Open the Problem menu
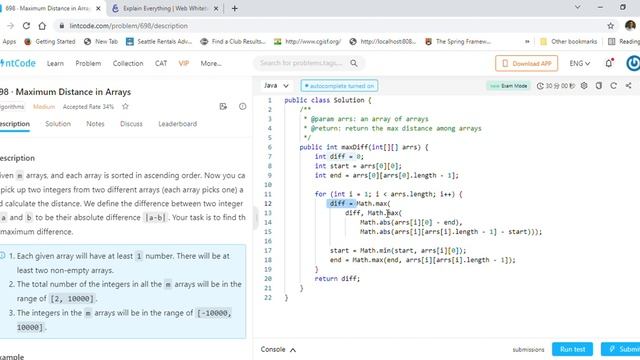 pyautogui.click(x=88, y=63)
